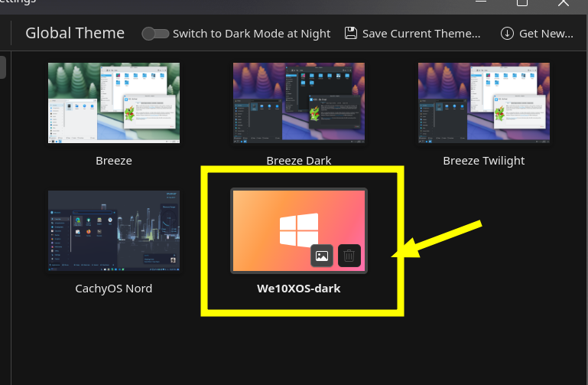Click the floppy disk save icon
The image size is (588, 385).
[x=351, y=34]
